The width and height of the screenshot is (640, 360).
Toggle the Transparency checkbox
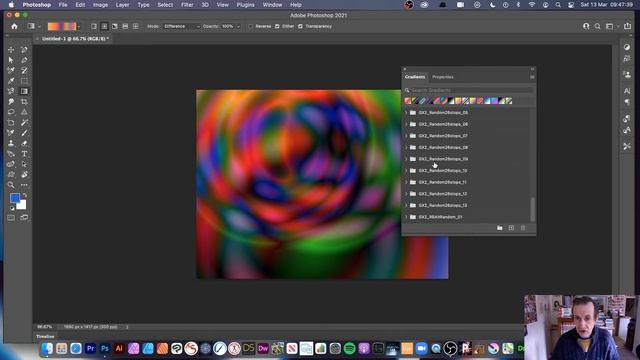300,26
